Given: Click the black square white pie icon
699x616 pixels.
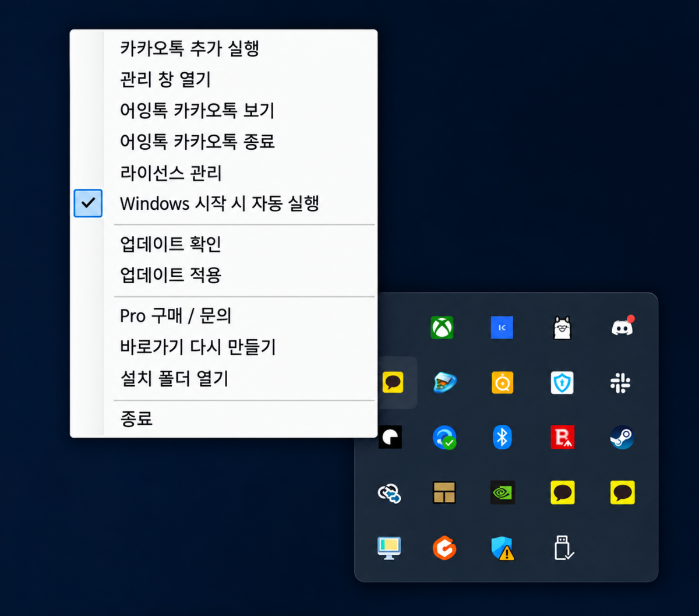Looking at the screenshot, I should pos(390,437).
